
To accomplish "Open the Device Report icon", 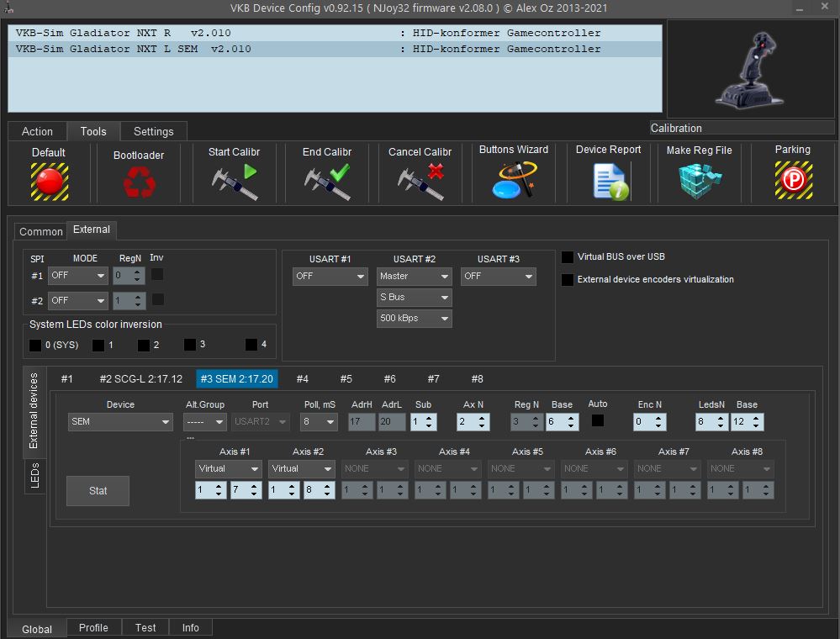I will point(609,180).
